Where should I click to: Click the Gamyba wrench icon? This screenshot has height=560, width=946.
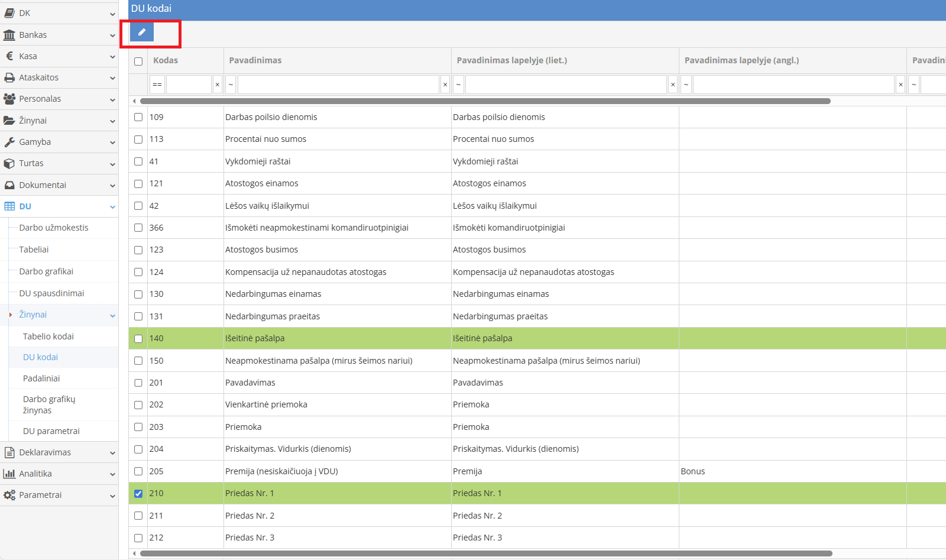click(9, 142)
